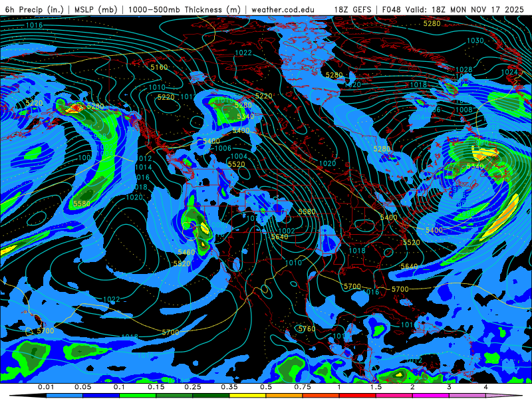Click the '5460' thickness label off California

point(186,252)
